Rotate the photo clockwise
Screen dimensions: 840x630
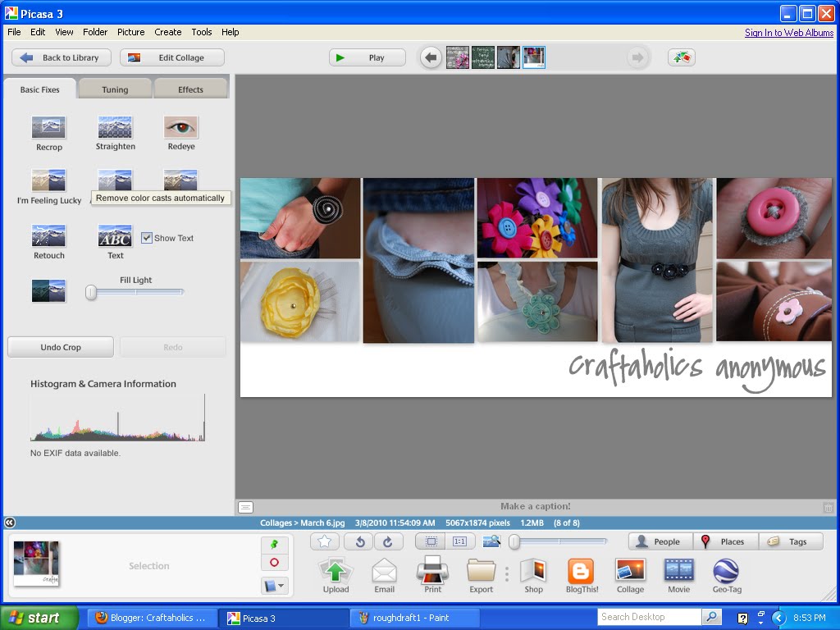pyautogui.click(x=388, y=541)
